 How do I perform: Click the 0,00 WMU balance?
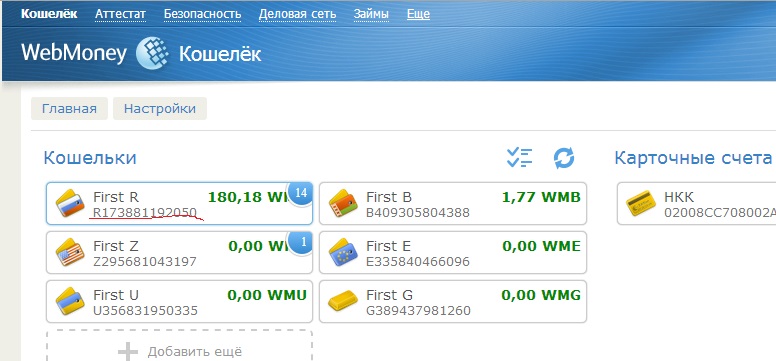point(267,295)
